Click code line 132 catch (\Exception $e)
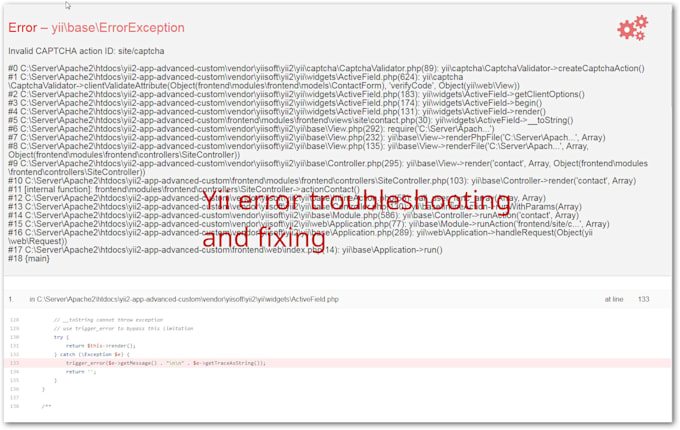The height and width of the screenshot is (430, 680). point(92,355)
